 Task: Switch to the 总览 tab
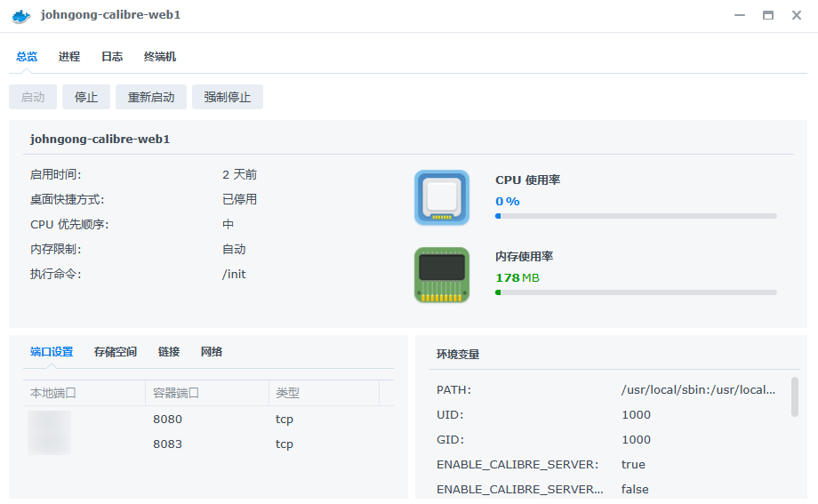[27, 56]
